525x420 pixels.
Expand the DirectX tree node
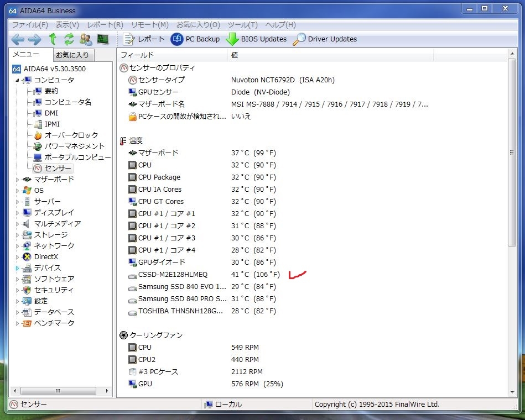[x=17, y=257]
